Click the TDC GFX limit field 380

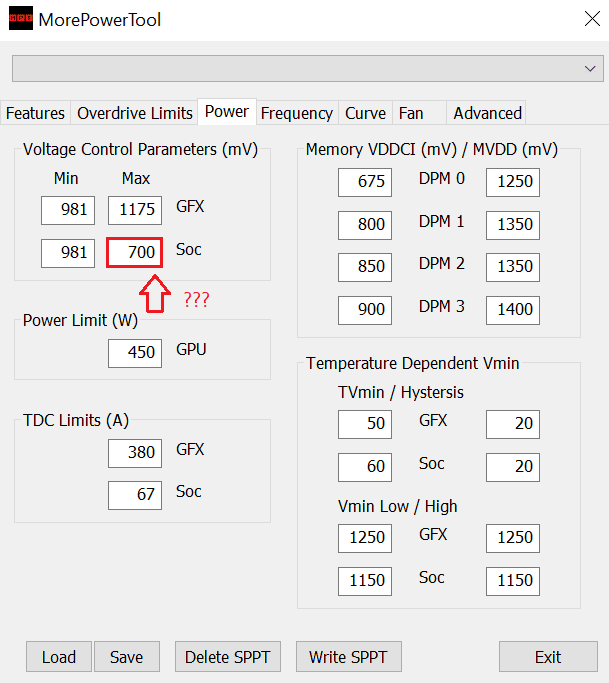coord(135,453)
